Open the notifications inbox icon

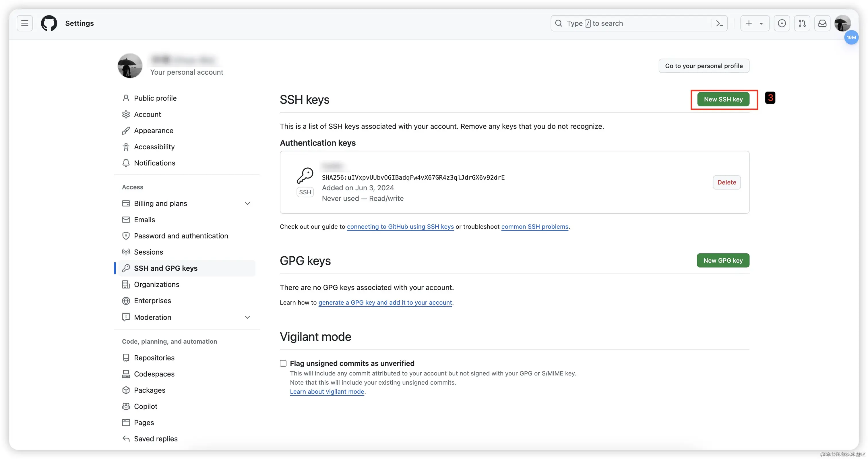tap(822, 23)
